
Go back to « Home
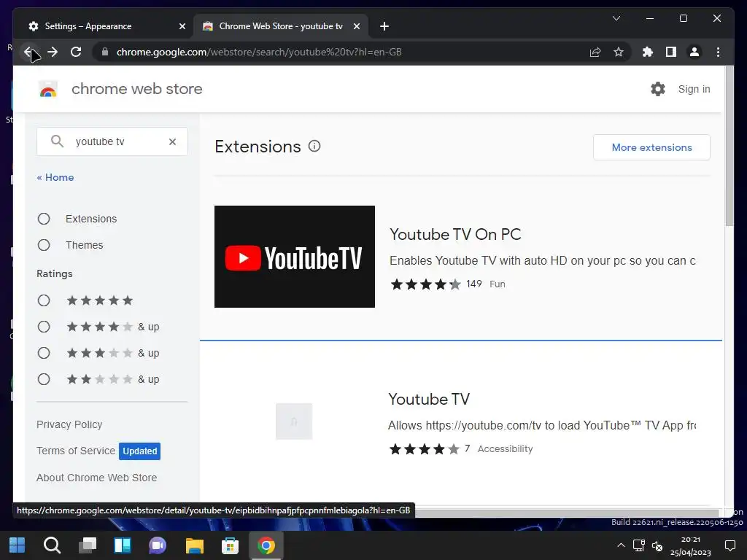pyautogui.click(x=55, y=177)
